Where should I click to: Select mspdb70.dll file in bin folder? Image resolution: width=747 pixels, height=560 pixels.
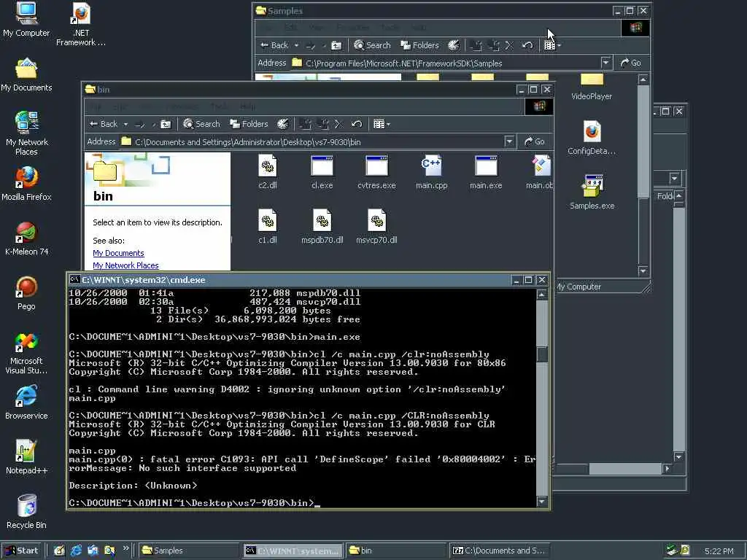(322, 227)
